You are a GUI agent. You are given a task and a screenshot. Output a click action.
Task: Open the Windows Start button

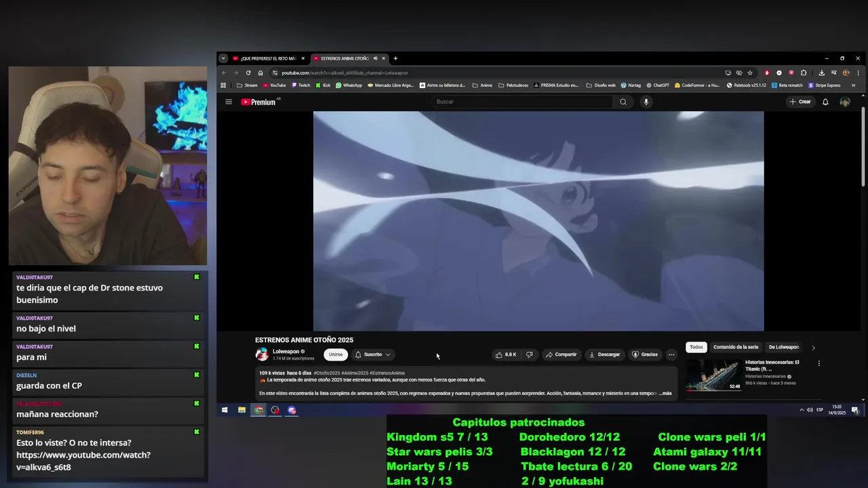click(224, 410)
